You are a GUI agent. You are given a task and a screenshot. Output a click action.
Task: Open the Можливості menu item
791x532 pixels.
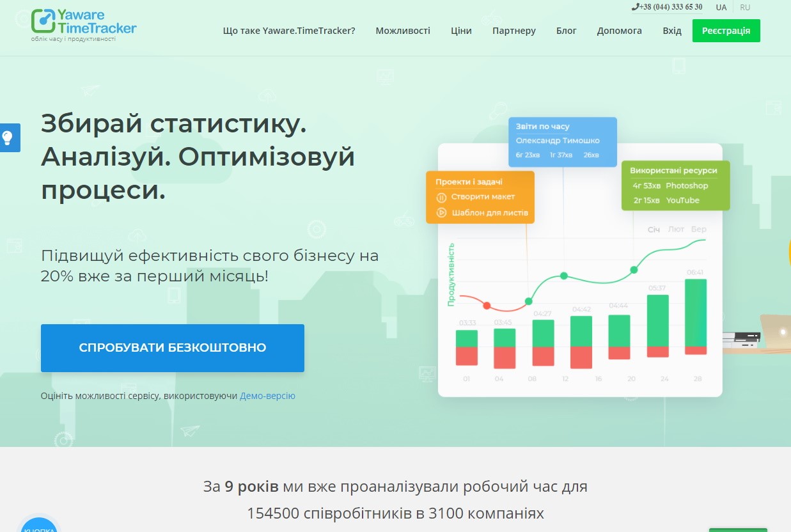(403, 31)
